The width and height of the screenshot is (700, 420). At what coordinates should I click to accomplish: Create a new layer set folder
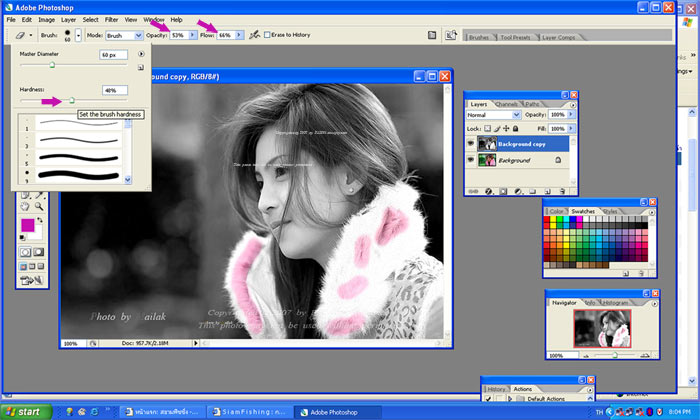click(533, 191)
